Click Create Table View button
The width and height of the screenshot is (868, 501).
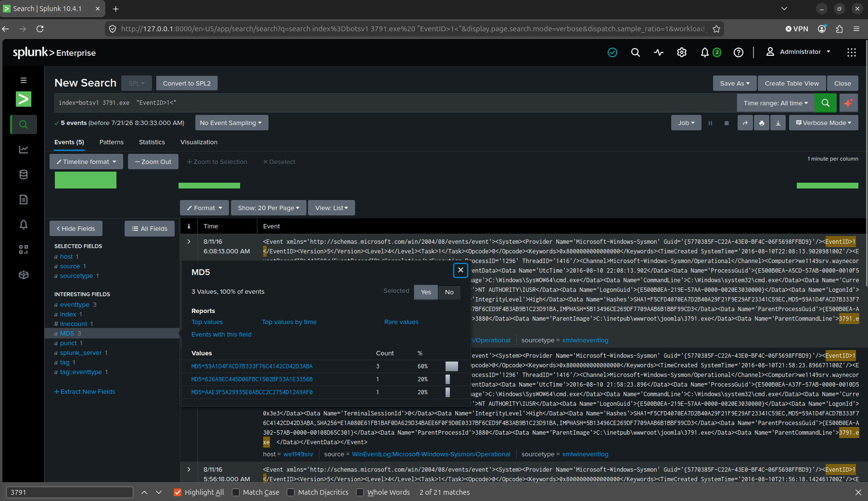[792, 83]
